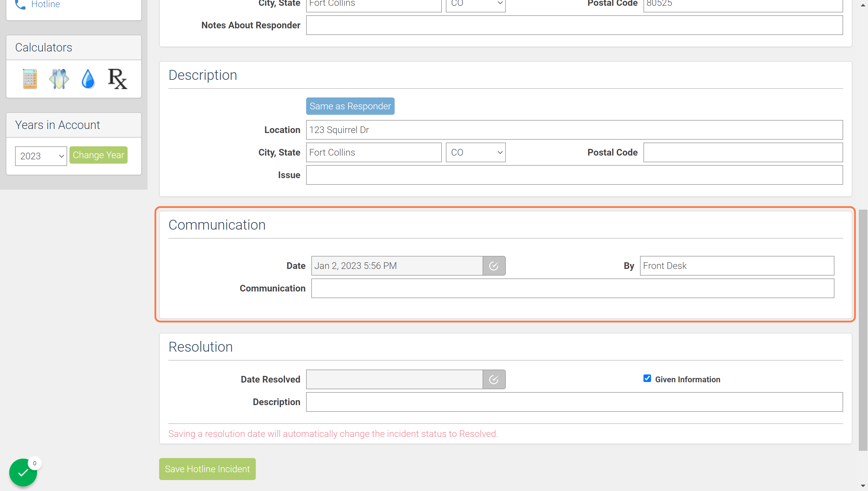Click Same as Responder button
Viewport: 868px width, 491px height.
(x=350, y=106)
